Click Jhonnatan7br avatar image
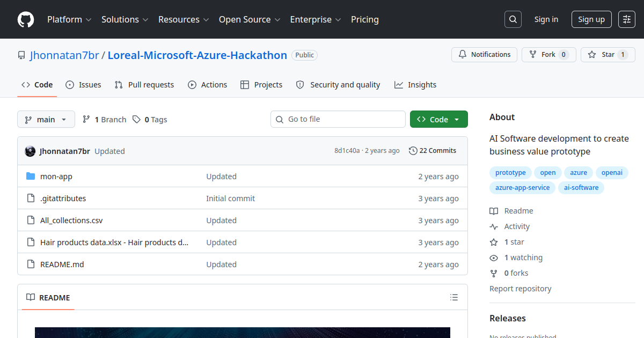Screen dimensions: 644x338 point(30,151)
